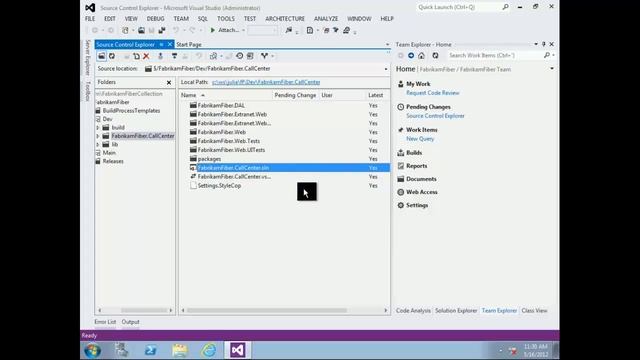This screenshot has height=360, width=640.
Task: Open the Team Explorer Home page dropdown
Action: tap(552, 69)
